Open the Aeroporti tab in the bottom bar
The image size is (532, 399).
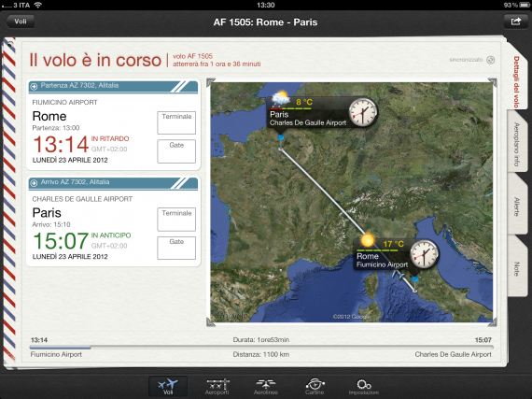(x=217, y=387)
